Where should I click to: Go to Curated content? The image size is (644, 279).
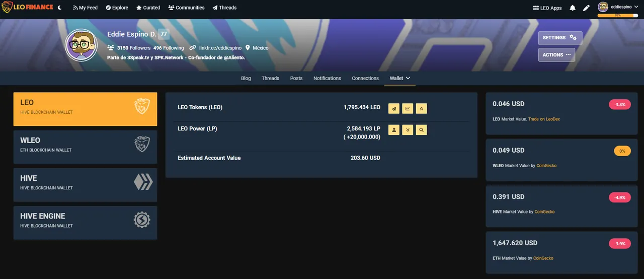pos(148,8)
